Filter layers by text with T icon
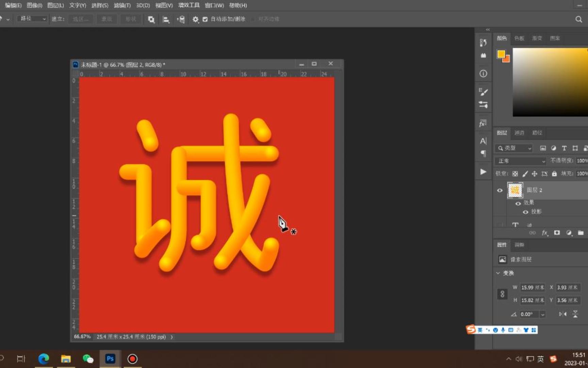Viewport: 588px width, 368px height. coord(563,148)
